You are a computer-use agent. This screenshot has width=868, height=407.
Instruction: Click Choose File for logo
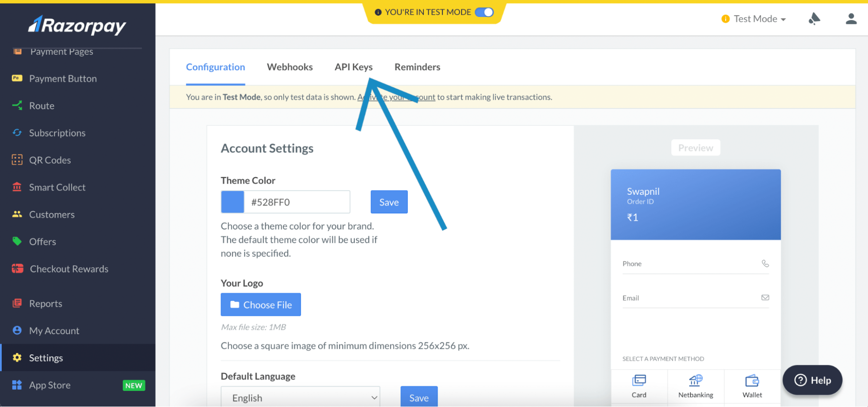[x=261, y=305]
